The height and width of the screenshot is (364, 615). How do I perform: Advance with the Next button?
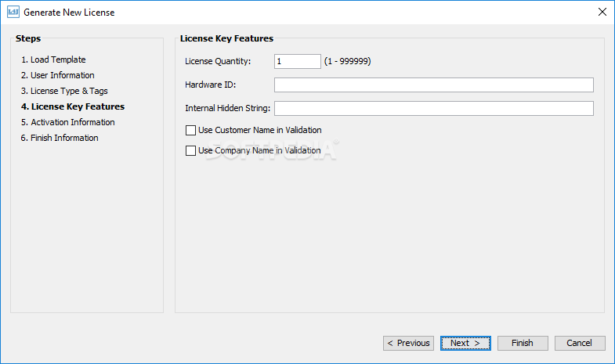465,343
